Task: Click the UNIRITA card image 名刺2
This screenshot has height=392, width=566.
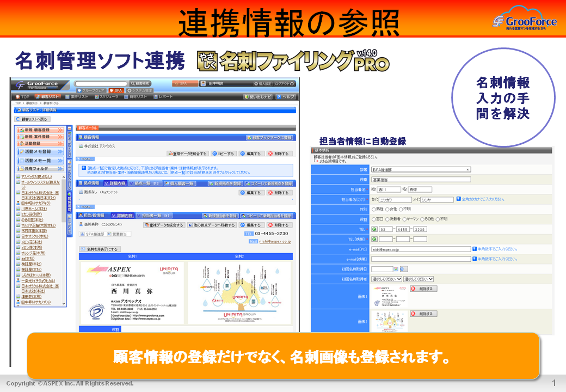Action: click(x=239, y=293)
